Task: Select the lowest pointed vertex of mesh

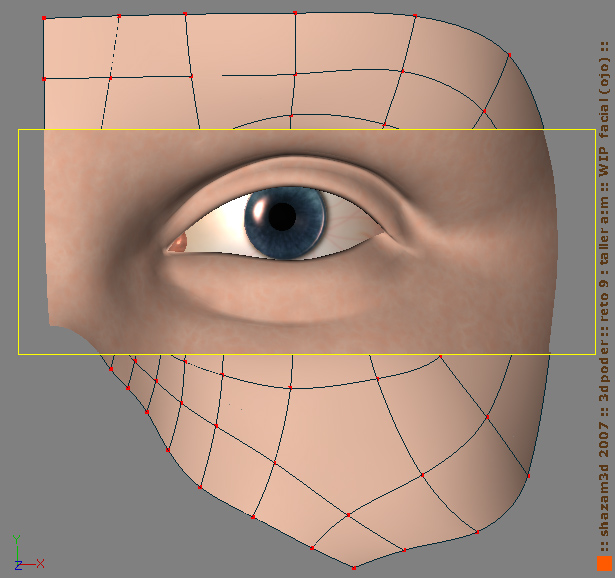Action: 354,568
